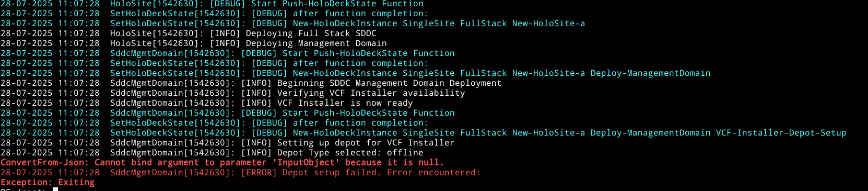
Task: Place cursor at the terminal prompt block
Action: (55, 189)
